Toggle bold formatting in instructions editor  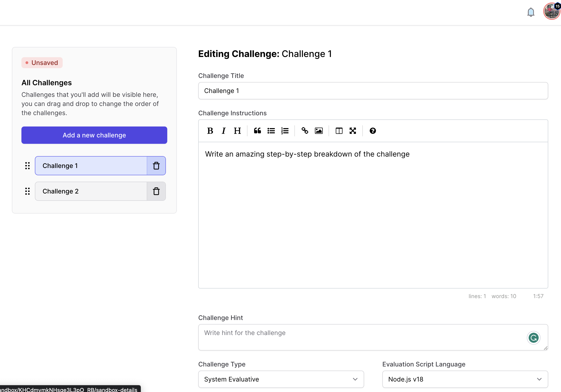210,131
